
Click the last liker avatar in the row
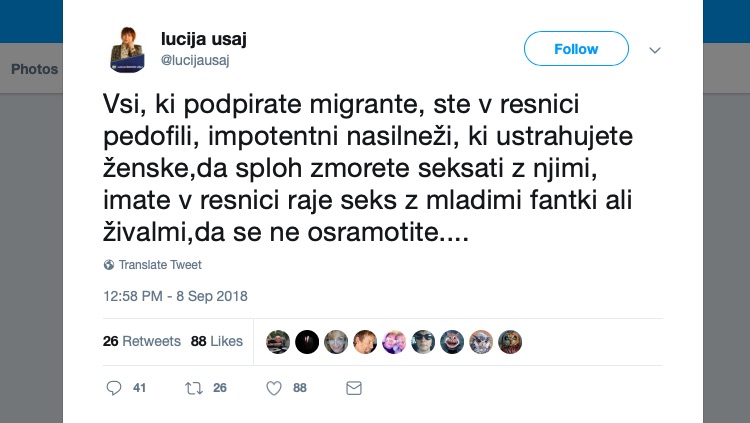510,341
